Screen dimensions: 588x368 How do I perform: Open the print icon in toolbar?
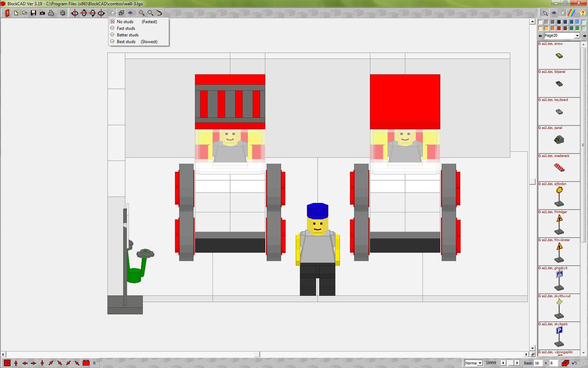pos(51,13)
